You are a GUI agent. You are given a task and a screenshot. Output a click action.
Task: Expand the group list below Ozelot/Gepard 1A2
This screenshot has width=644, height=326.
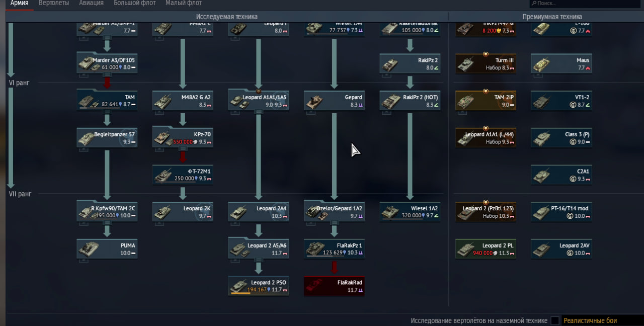pyautogui.click(x=334, y=223)
